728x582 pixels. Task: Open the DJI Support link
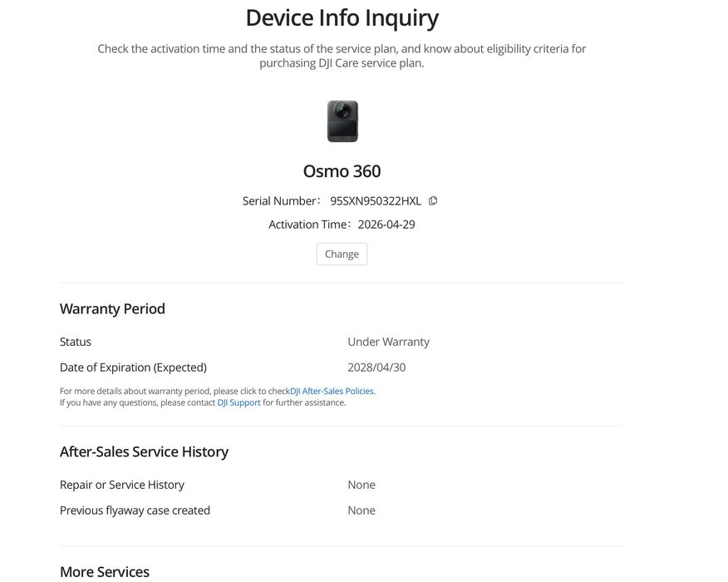(239, 402)
